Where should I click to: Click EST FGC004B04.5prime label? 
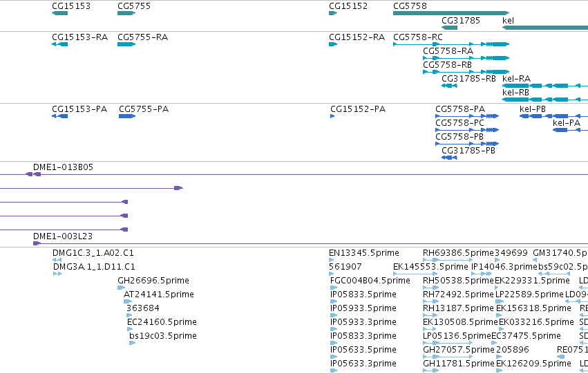tap(370, 281)
